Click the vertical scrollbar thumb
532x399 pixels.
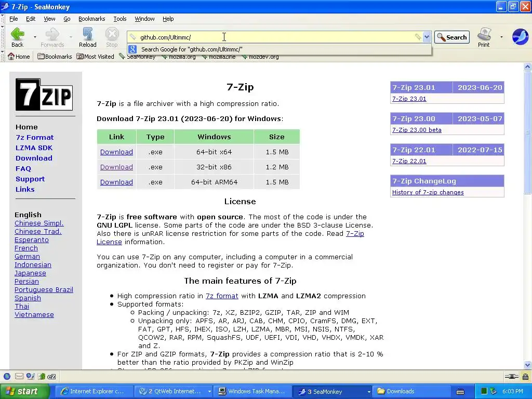click(528, 132)
